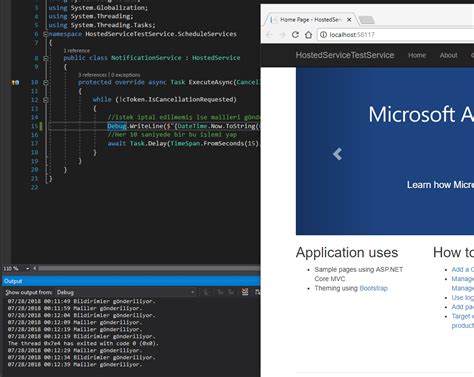Open the Bootstrap link under Application uses
Screen dimensions: 474x377
tap(373, 288)
